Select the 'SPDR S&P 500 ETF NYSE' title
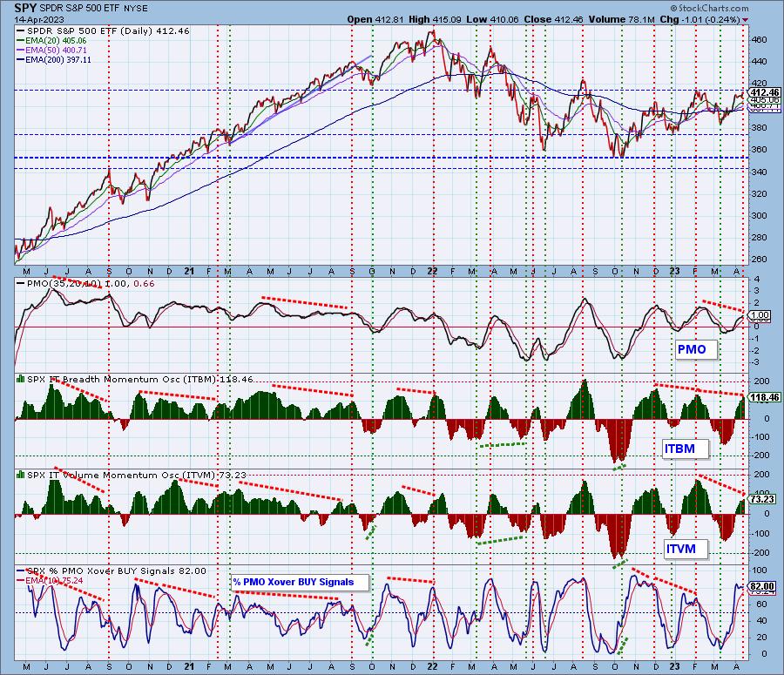This screenshot has height=675, width=784. (x=93, y=9)
